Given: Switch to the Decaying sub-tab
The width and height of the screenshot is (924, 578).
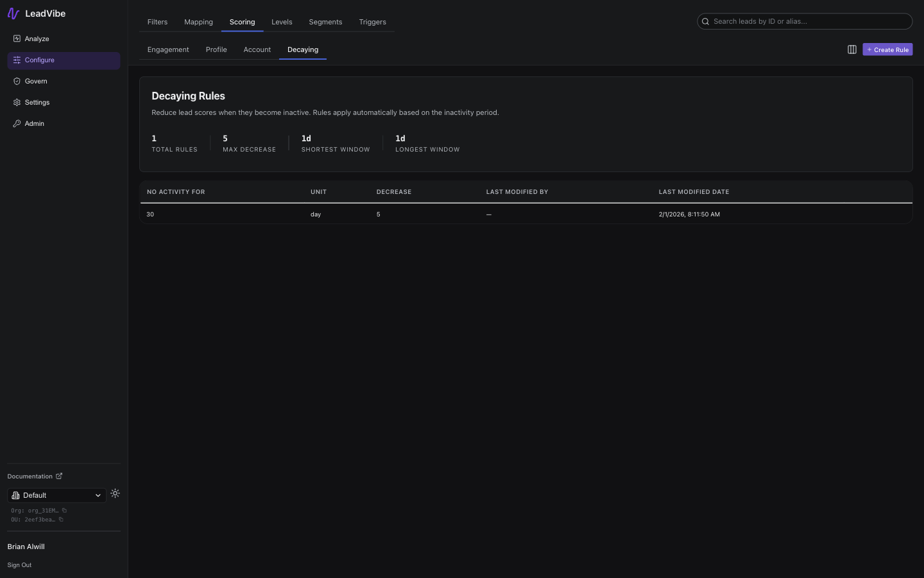Looking at the screenshot, I should click(x=302, y=49).
